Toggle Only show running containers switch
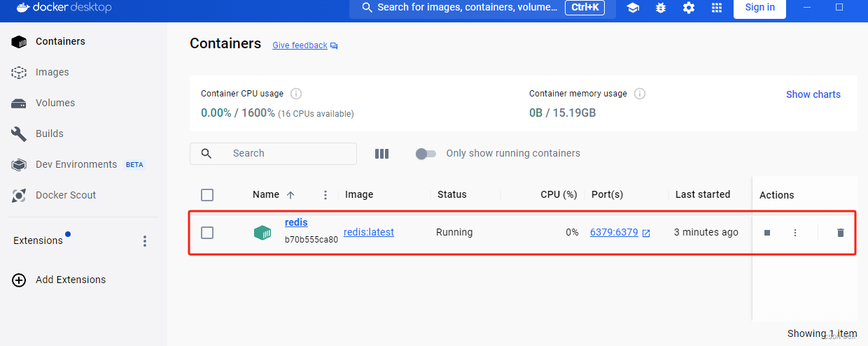868x346 pixels. pos(426,154)
